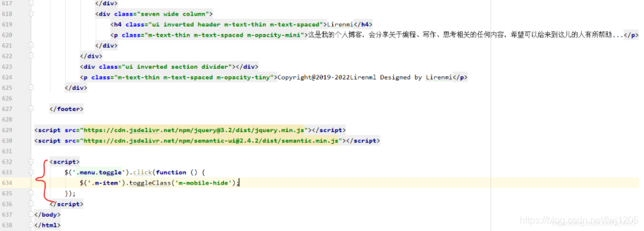Click line number 626 in the gutter
The height and width of the screenshot is (231, 644).
(7, 98)
